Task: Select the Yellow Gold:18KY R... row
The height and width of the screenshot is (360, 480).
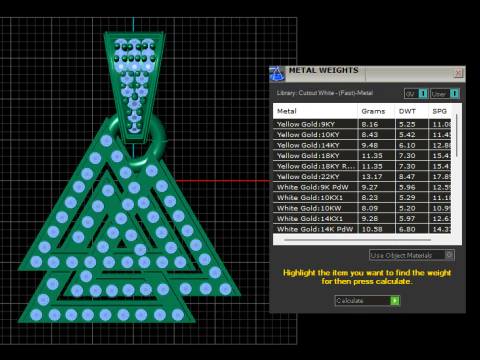Action: [362, 166]
